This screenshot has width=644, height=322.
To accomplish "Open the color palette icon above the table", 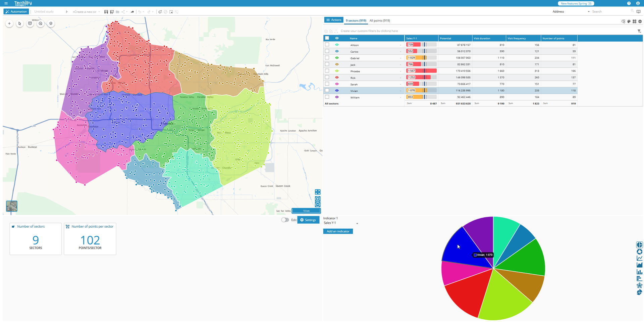I will click(x=629, y=21).
